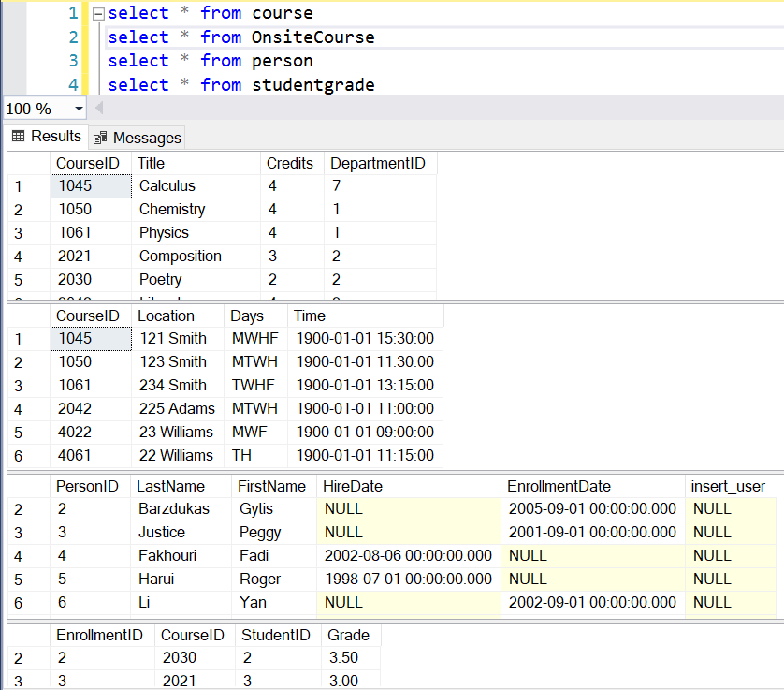Select CourseID 2030 in studentgrade grid

click(x=195, y=657)
